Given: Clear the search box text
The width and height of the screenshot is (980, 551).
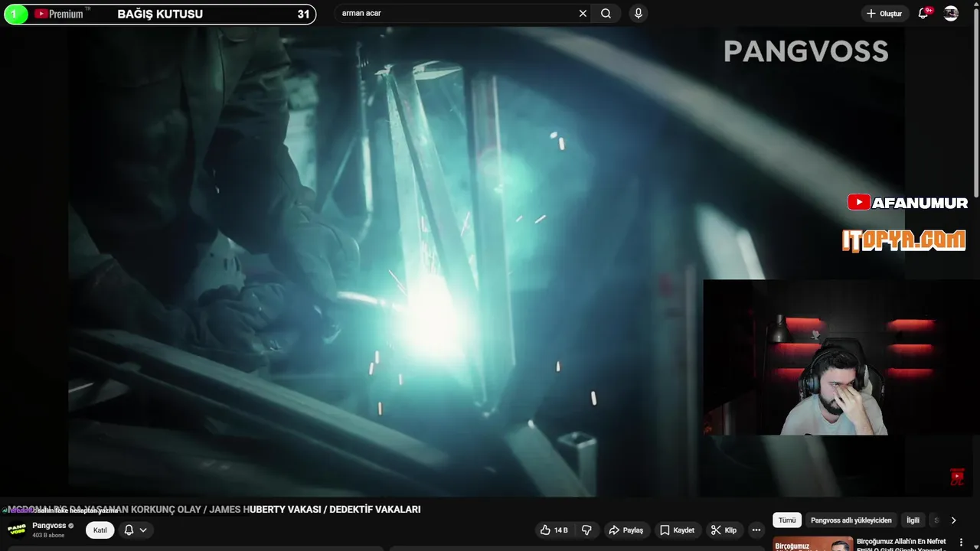Looking at the screenshot, I should point(583,14).
